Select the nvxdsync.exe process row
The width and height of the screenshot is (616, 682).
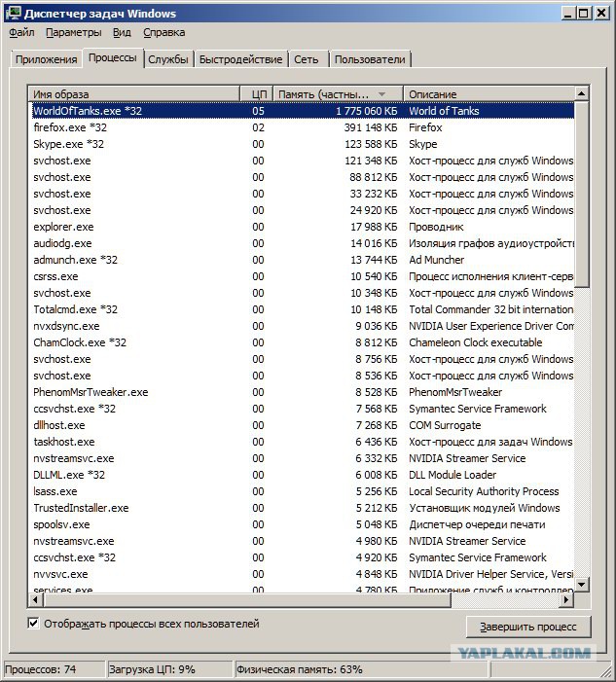[x=303, y=326]
